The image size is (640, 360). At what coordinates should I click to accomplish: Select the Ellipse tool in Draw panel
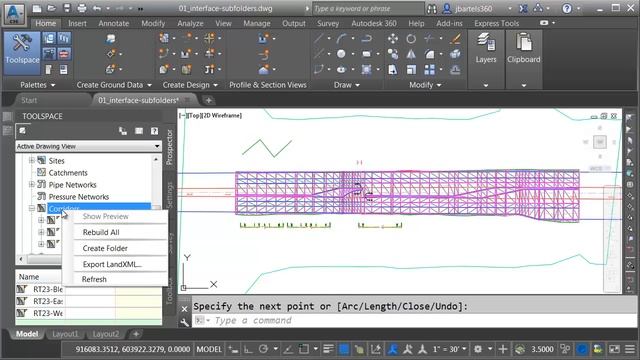tap(341, 70)
